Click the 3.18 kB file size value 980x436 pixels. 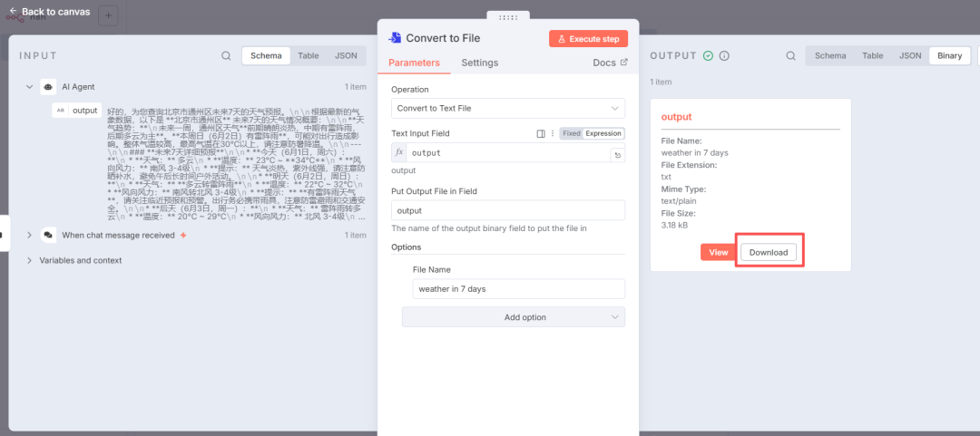click(674, 225)
